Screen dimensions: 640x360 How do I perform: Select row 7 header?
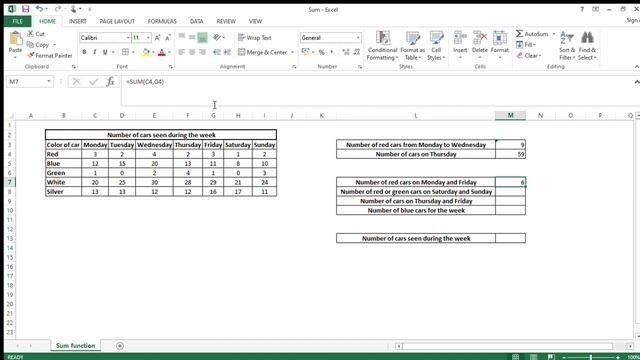[x=10, y=182]
